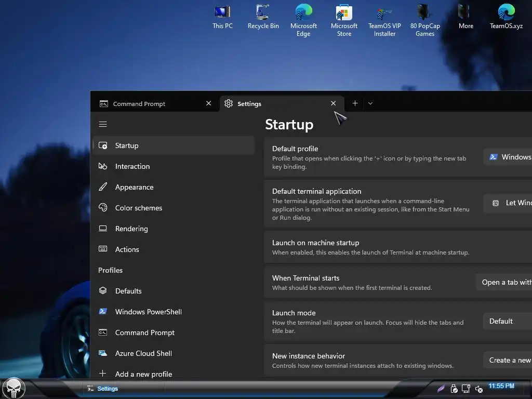Open TeamOS VIP Installer desktop icon

click(x=384, y=20)
